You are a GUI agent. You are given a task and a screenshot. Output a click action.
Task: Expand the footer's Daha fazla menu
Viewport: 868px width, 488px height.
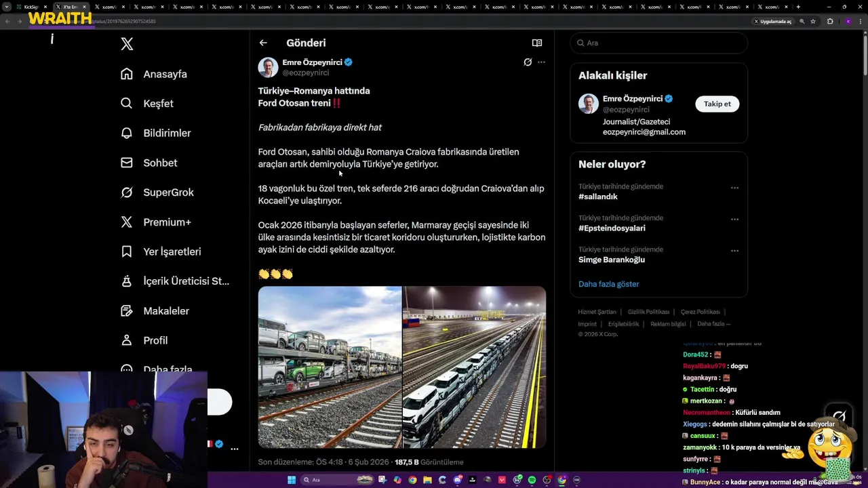pyautogui.click(x=713, y=324)
